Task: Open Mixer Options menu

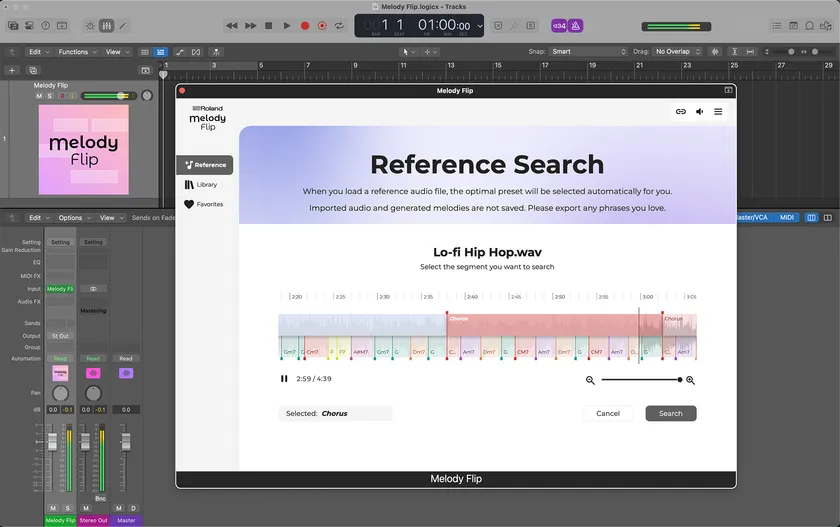Action: point(74,218)
